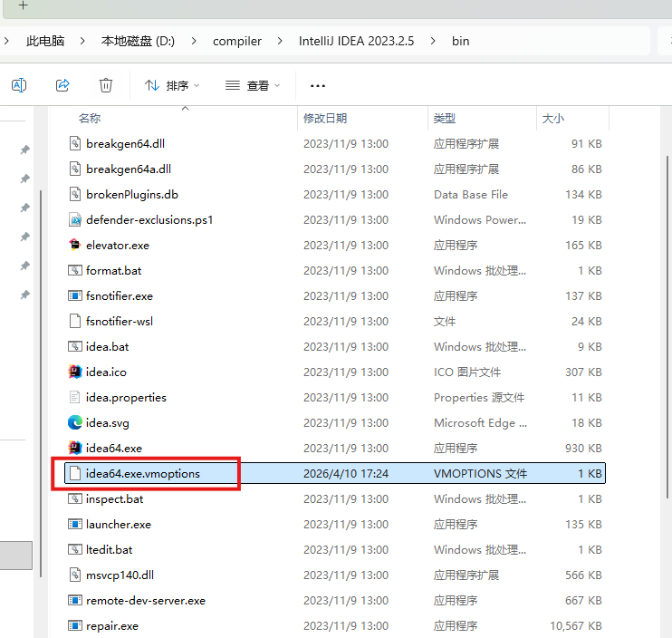The width and height of the screenshot is (672, 638).
Task: Select ltedit.bat batch file icon
Action: [75, 549]
